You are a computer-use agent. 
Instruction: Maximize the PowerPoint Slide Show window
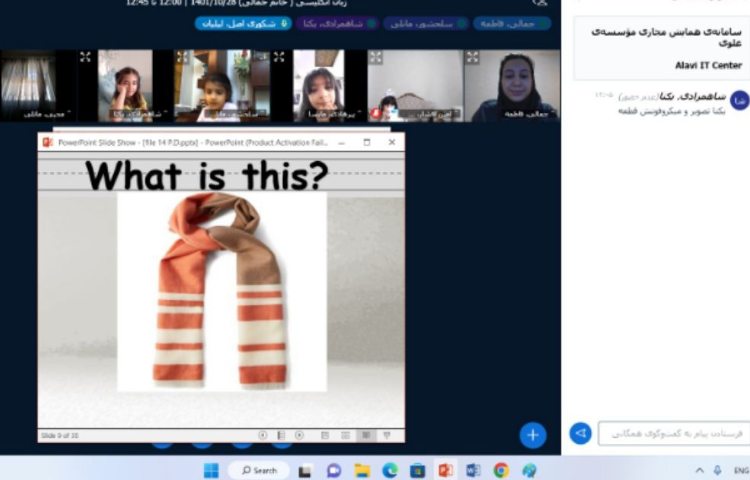point(367,142)
